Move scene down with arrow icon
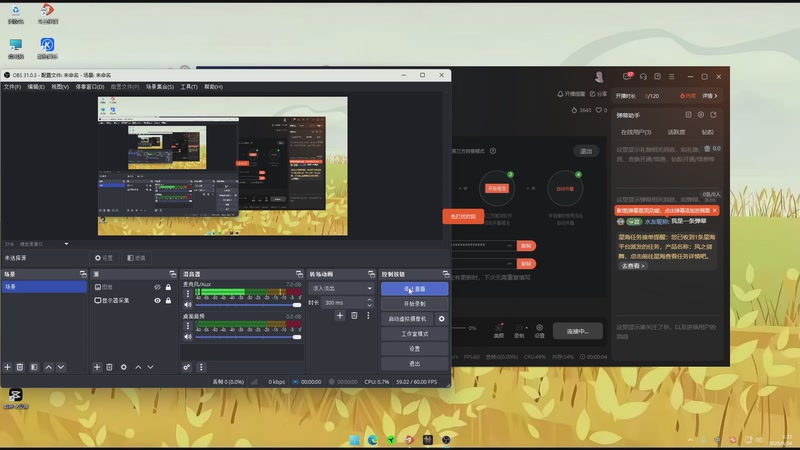800x450 pixels. click(61, 367)
